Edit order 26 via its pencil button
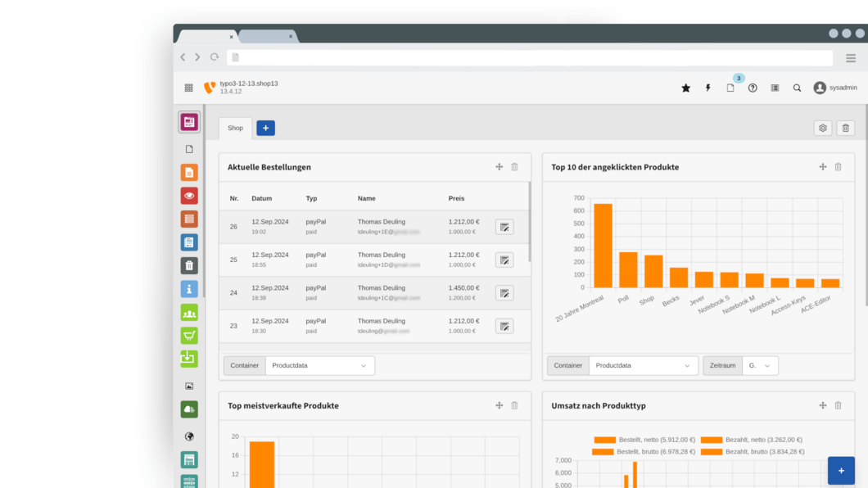Screen dimensions: 868x488 (504, 227)
